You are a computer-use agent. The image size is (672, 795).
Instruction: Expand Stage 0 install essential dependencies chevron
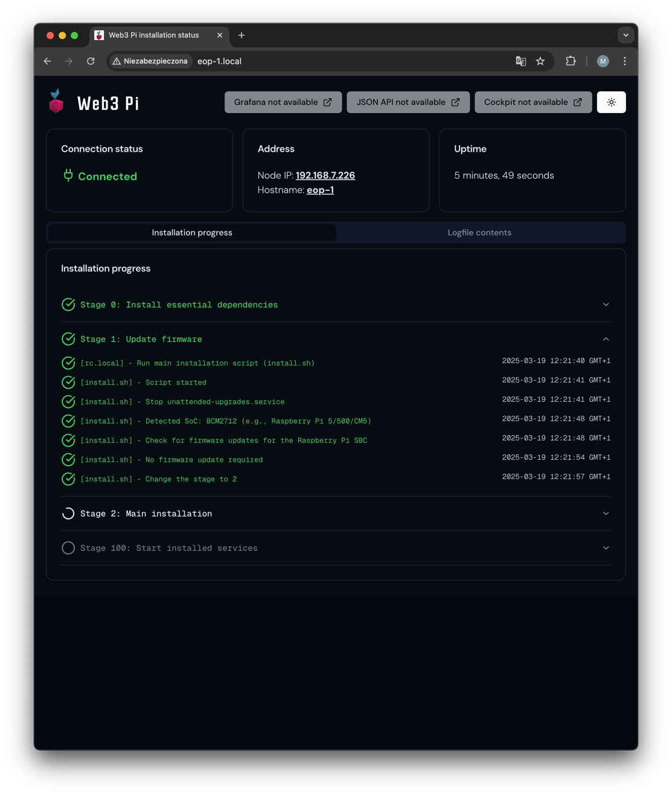pyautogui.click(x=606, y=304)
